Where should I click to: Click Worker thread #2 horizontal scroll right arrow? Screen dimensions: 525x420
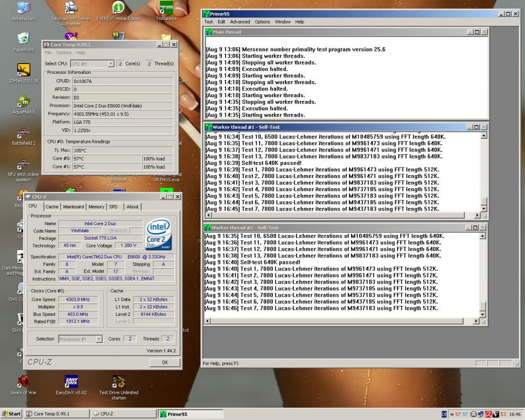point(476,321)
